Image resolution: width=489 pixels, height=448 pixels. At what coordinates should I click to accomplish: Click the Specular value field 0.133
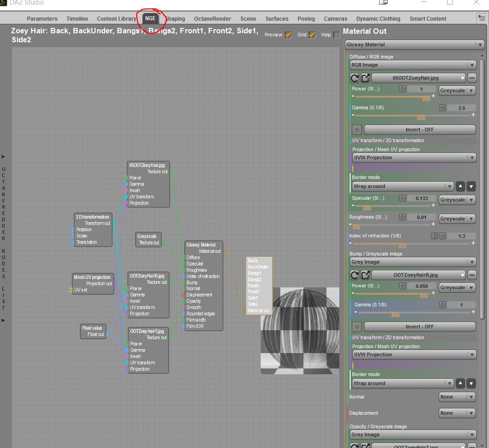[x=422, y=198]
